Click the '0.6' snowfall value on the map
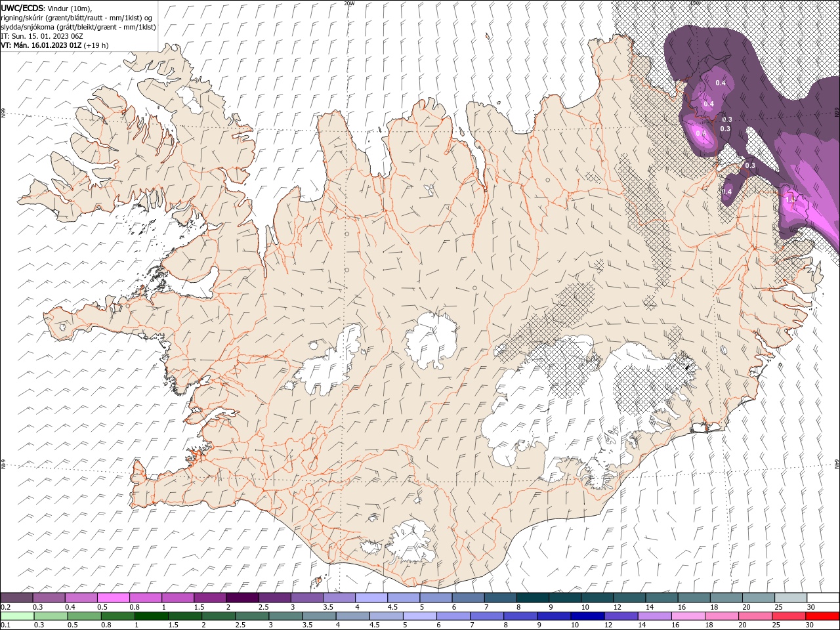The image size is (840, 630). pos(701,133)
